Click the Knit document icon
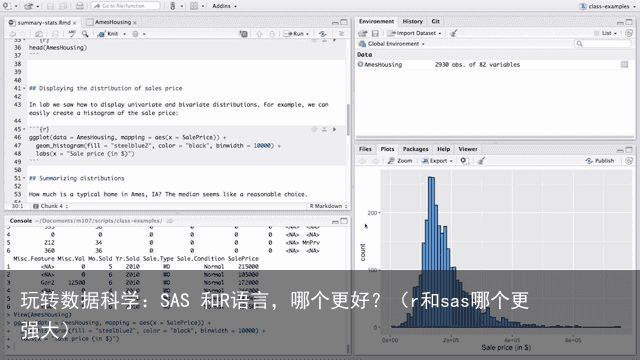Viewport: 640px width, 360px height. coord(102,34)
